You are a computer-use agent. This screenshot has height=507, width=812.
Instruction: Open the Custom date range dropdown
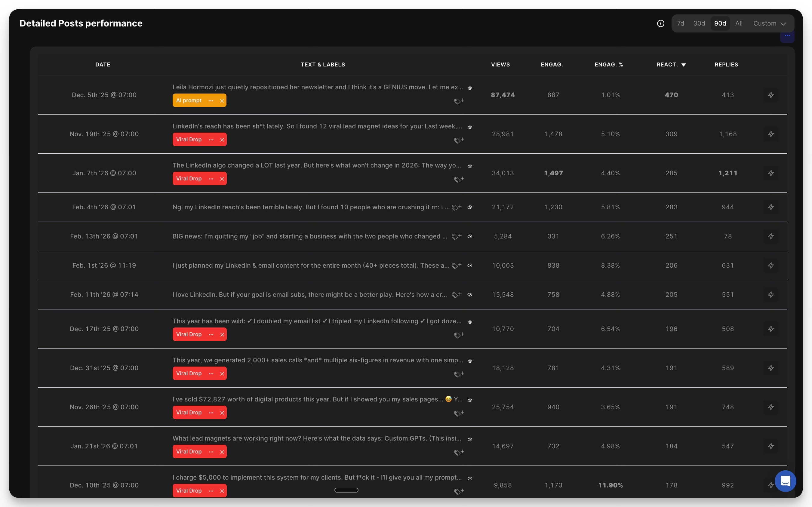coord(769,23)
